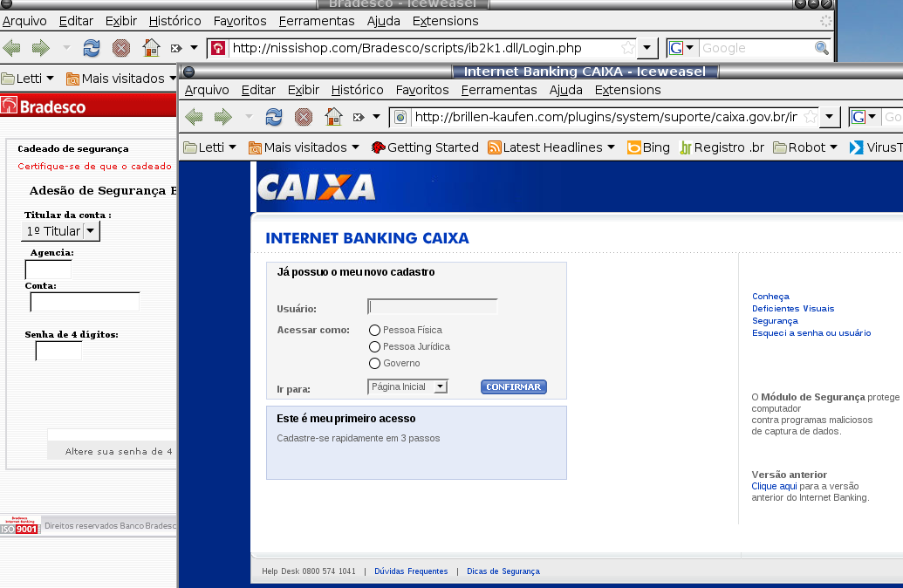Go to Home in the Bradesco window
The image size is (903, 588).
click(151, 48)
